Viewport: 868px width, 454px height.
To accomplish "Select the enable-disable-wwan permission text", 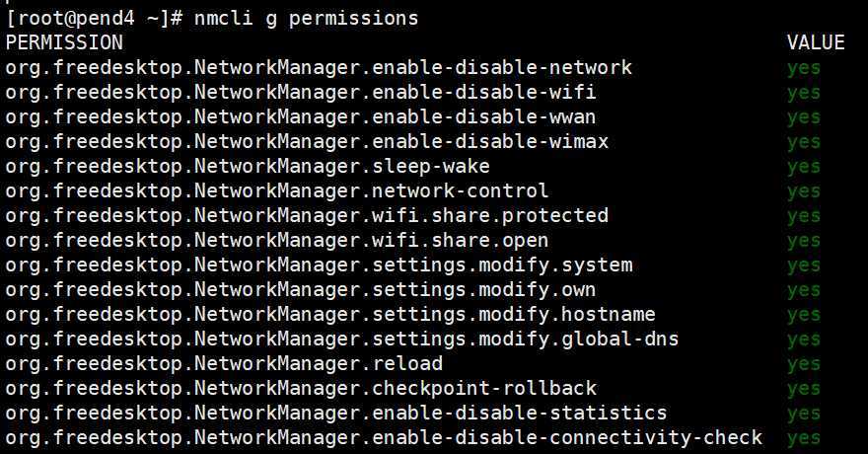I will coord(301,117).
